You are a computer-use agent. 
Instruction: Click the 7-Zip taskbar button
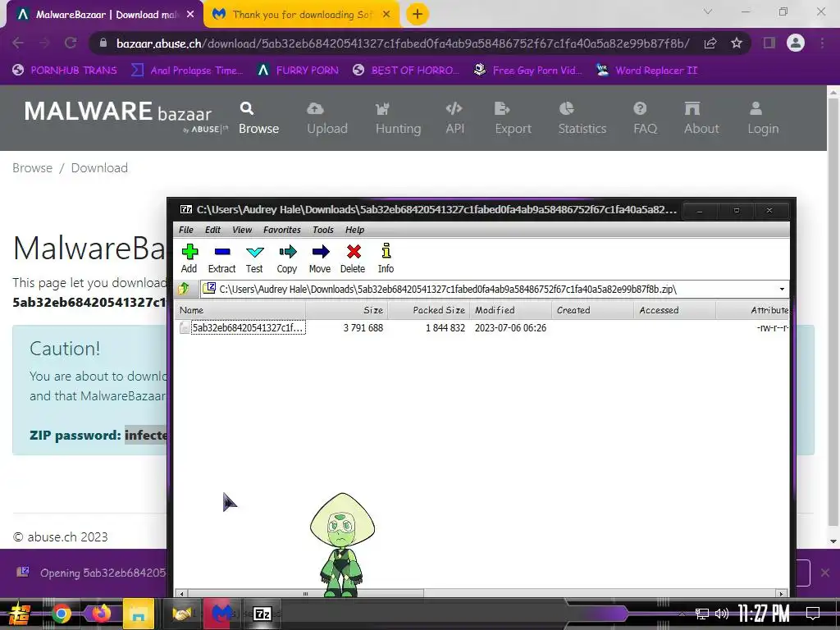[x=262, y=614]
